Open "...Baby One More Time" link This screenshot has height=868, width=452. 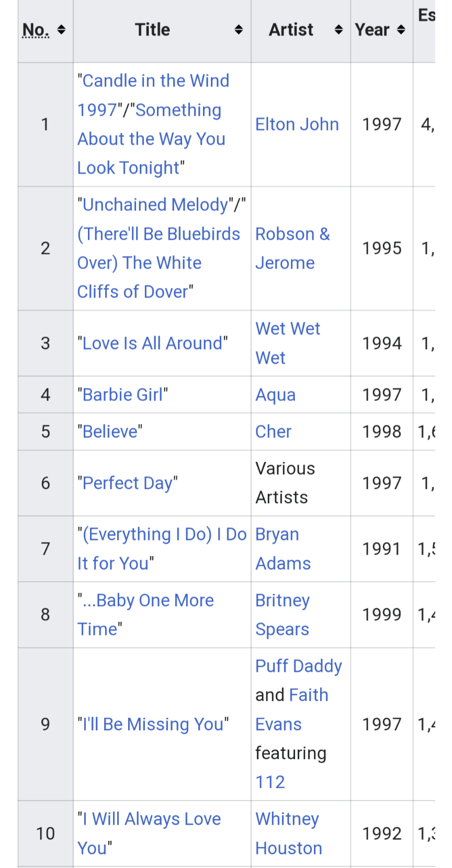click(145, 615)
